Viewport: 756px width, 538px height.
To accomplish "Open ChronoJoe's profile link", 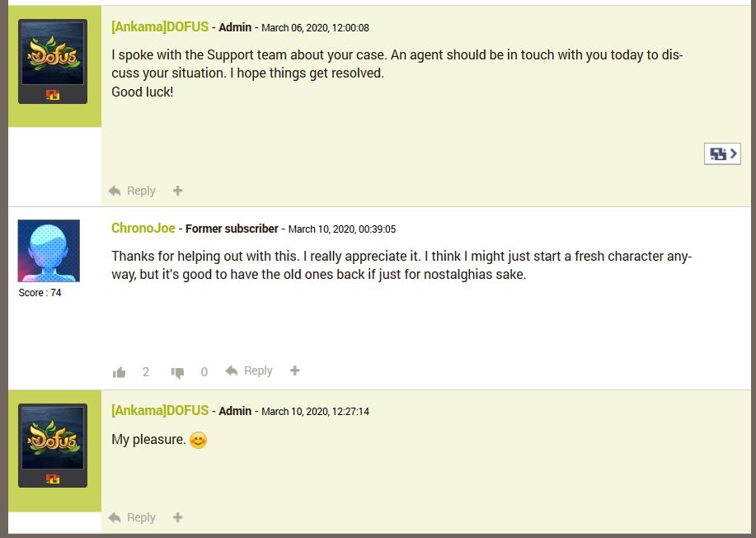I will coord(143,228).
